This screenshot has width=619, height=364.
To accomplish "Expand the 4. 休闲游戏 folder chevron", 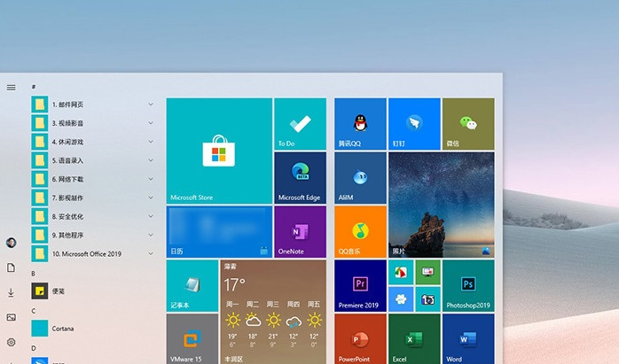I will click(x=151, y=142).
